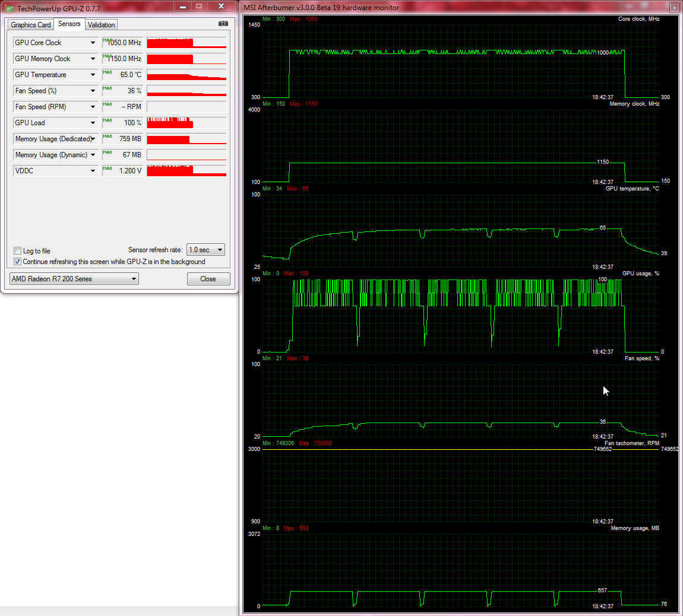Click the GPU Memory Clock red history graph
This screenshot has height=616, width=683.
pyautogui.click(x=186, y=59)
